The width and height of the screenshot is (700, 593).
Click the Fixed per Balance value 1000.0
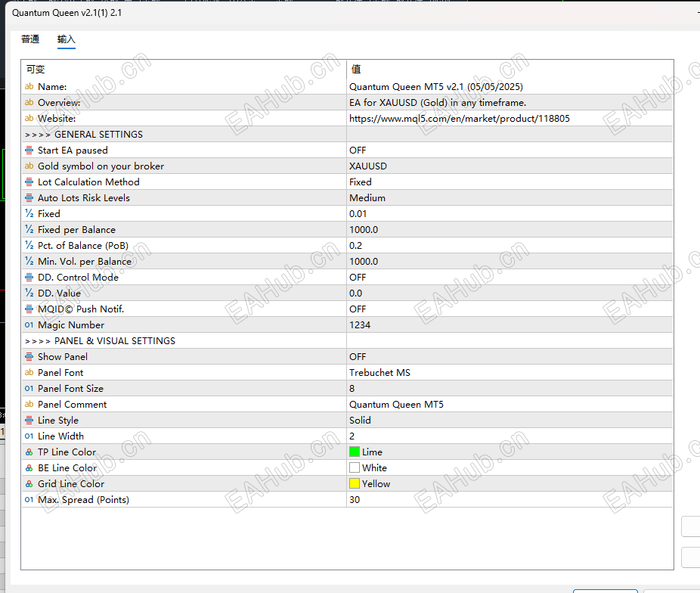coord(510,229)
